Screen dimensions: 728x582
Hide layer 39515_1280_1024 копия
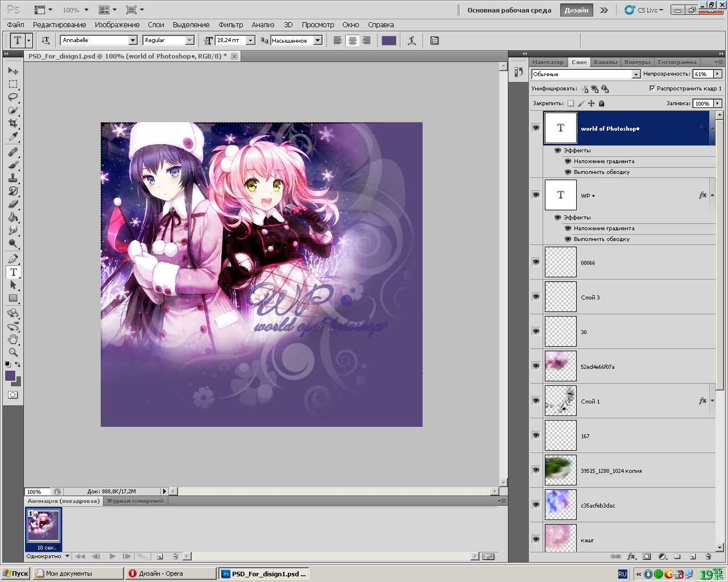pos(536,470)
